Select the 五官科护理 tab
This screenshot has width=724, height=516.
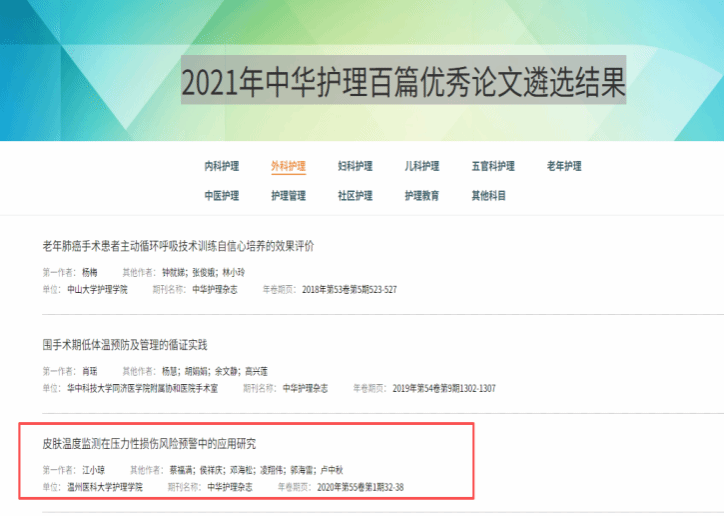(x=493, y=166)
